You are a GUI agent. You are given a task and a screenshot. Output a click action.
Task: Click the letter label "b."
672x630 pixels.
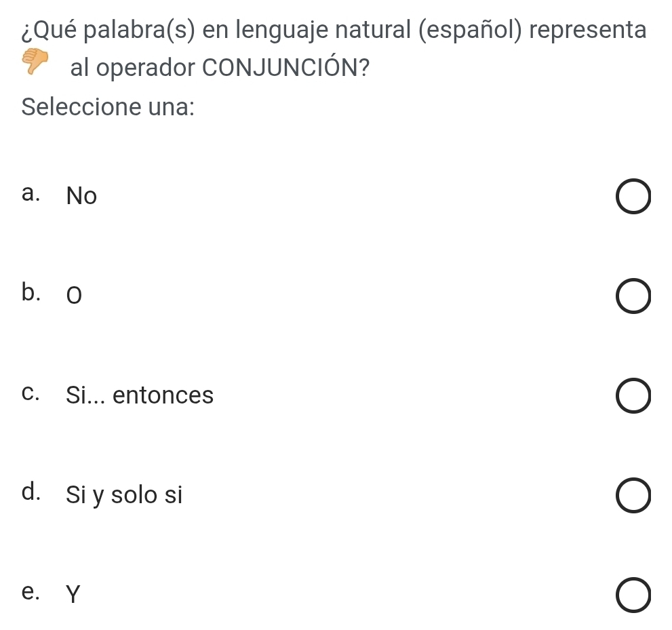pyautogui.click(x=33, y=292)
